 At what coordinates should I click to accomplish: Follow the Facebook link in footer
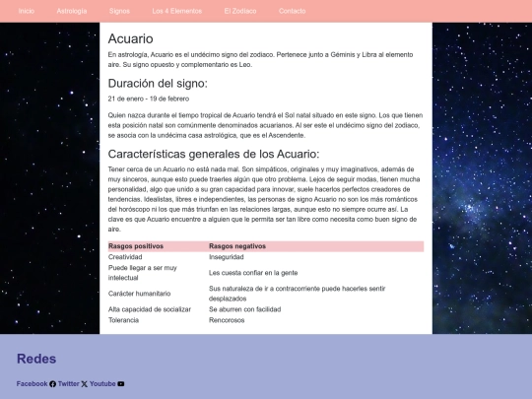[32, 384]
